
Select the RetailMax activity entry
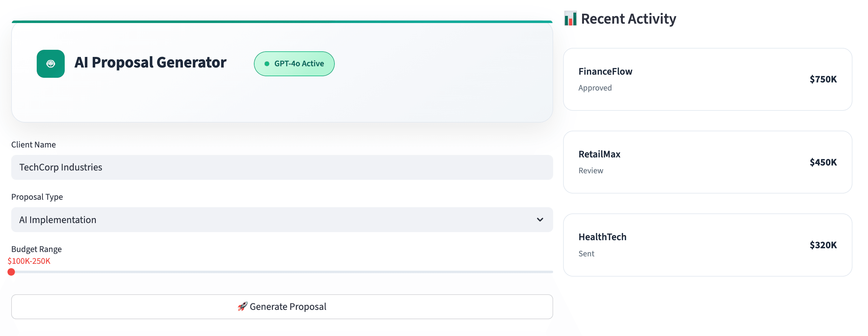pyautogui.click(x=707, y=162)
